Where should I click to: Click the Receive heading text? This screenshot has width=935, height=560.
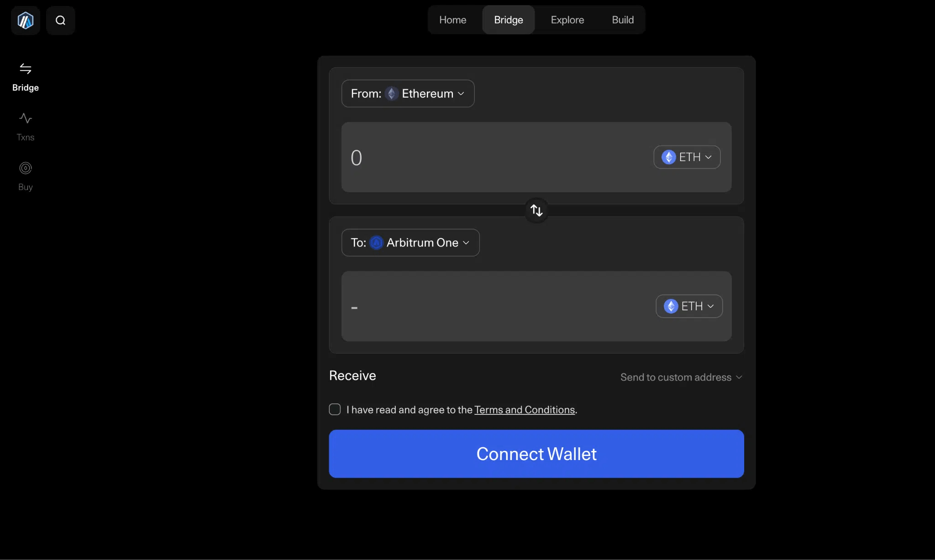352,376
